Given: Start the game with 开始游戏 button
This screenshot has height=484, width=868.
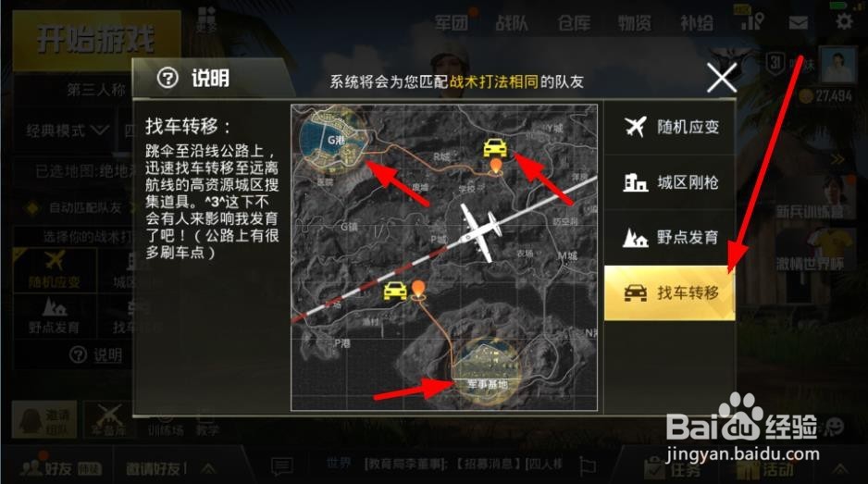Looking at the screenshot, I should pos(96,40).
